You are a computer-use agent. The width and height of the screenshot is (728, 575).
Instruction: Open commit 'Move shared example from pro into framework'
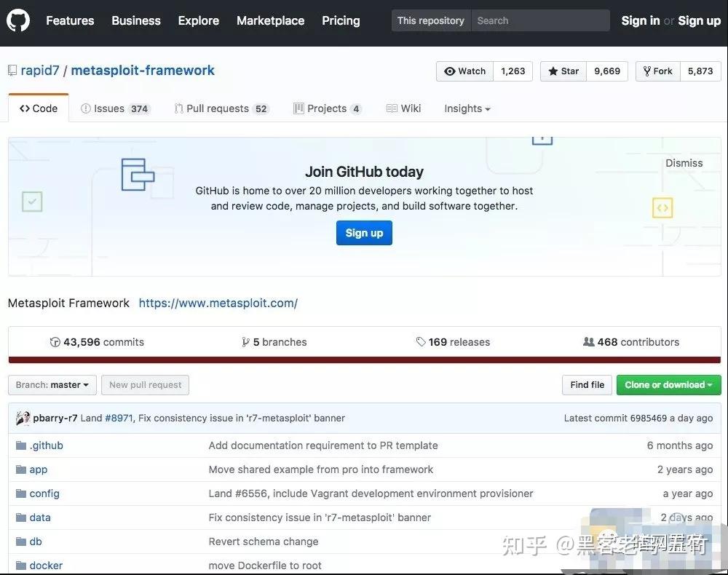point(321,469)
